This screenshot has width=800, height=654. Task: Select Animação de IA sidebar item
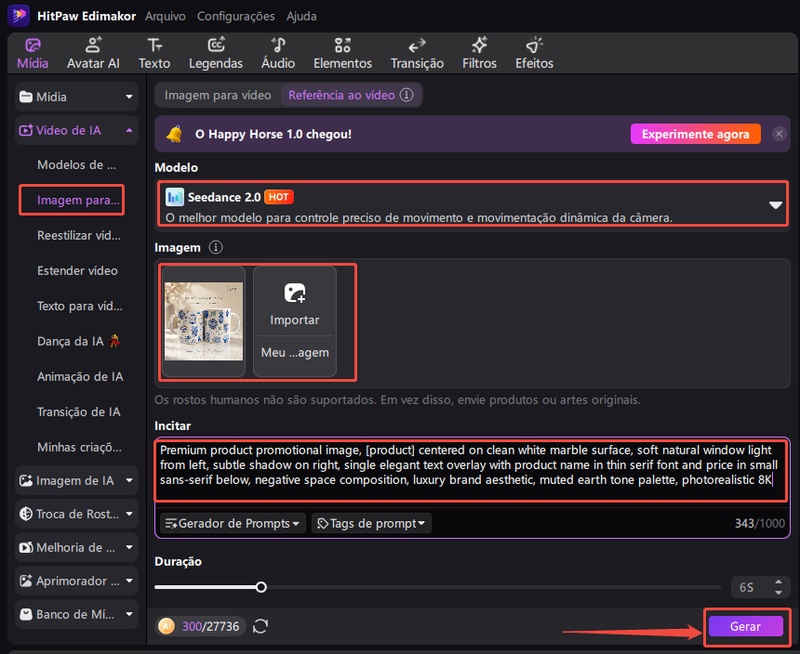click(80, 376)
